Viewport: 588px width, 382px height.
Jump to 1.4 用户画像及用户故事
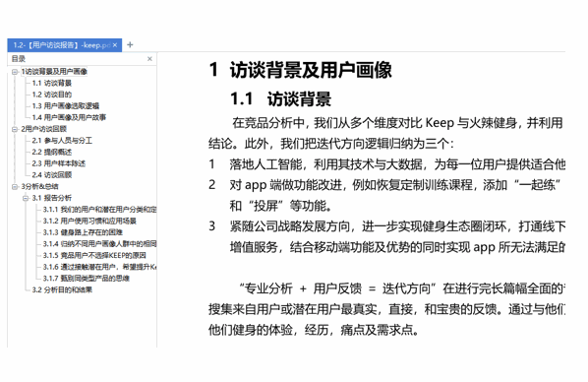(69, 117)
